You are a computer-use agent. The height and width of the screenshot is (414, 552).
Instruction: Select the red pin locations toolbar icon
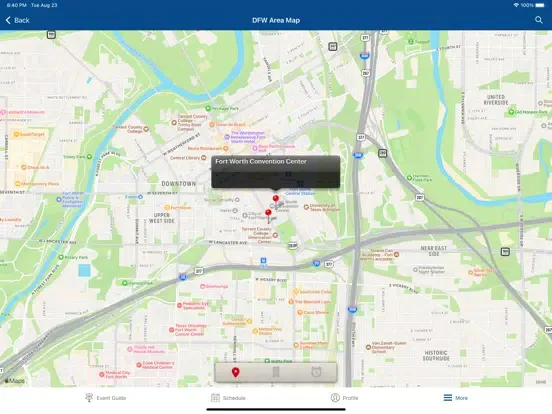tap(236, 372)
